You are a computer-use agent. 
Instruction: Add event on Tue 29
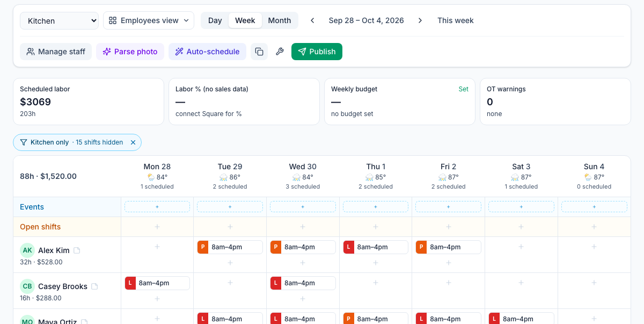tap(230, 207)
